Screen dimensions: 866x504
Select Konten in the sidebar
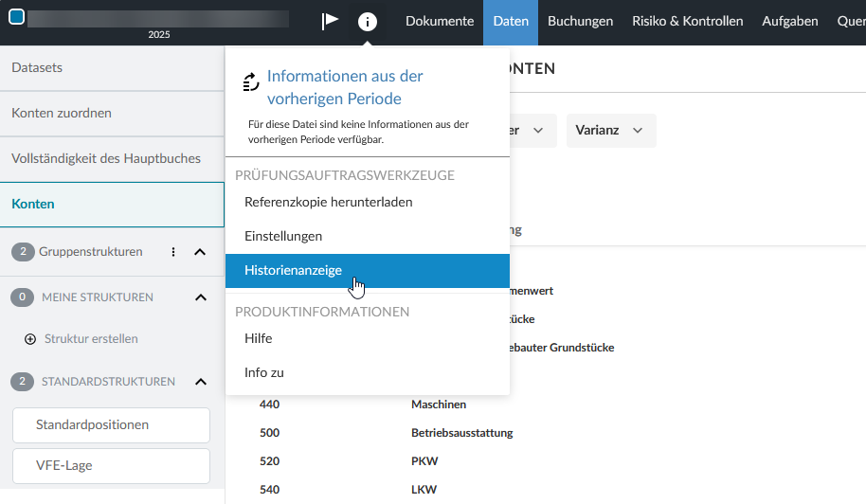click(x=112, y=205)
